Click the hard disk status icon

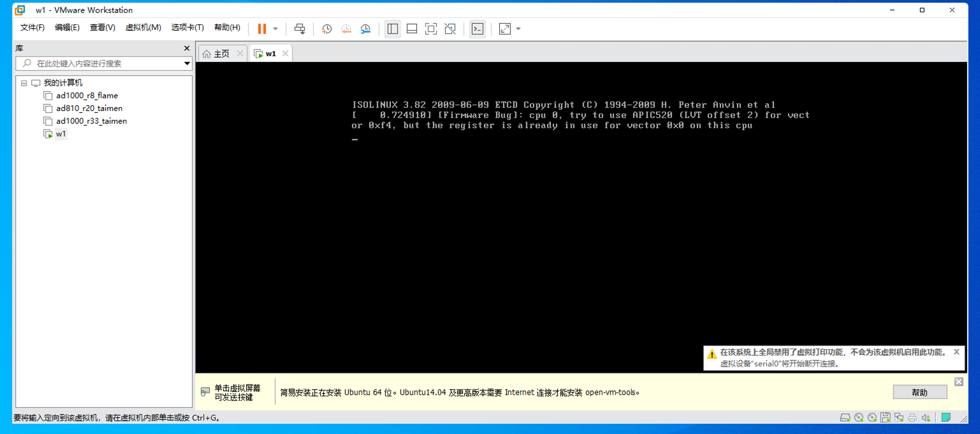click(x=845, y=418)
